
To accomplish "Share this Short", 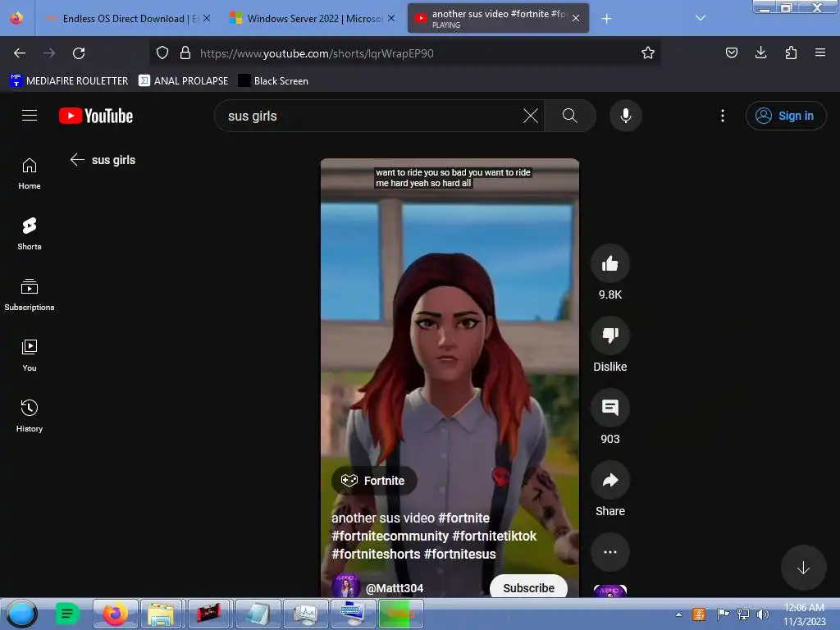I will (609, 480).
